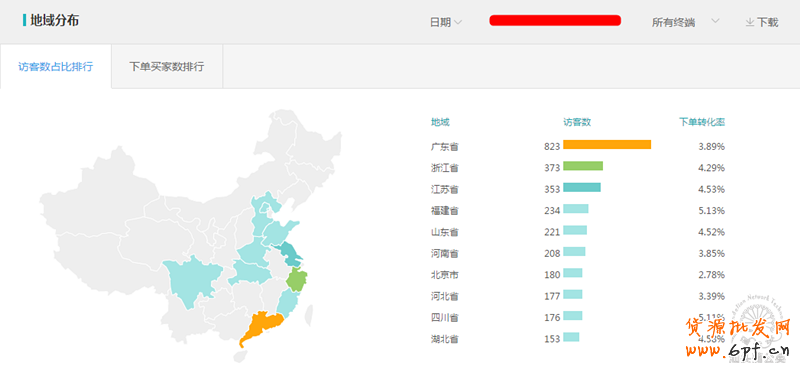Click the 访客数 column header
800x372 pixels.
pyautogui.click(x=577, y=122)
